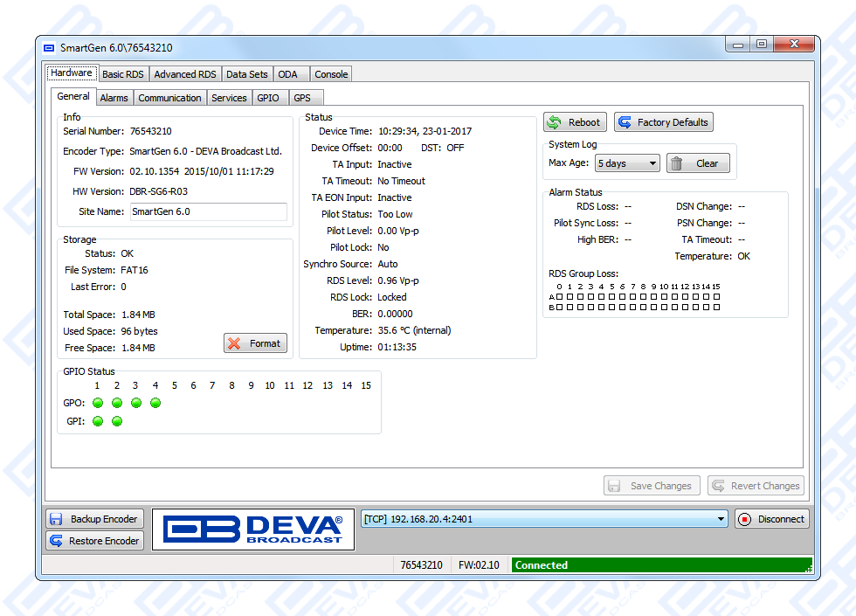Click the GPI 2 green status indicator
Image resolution: width=856 pixels, height=616 pixels.
point(117,421)
